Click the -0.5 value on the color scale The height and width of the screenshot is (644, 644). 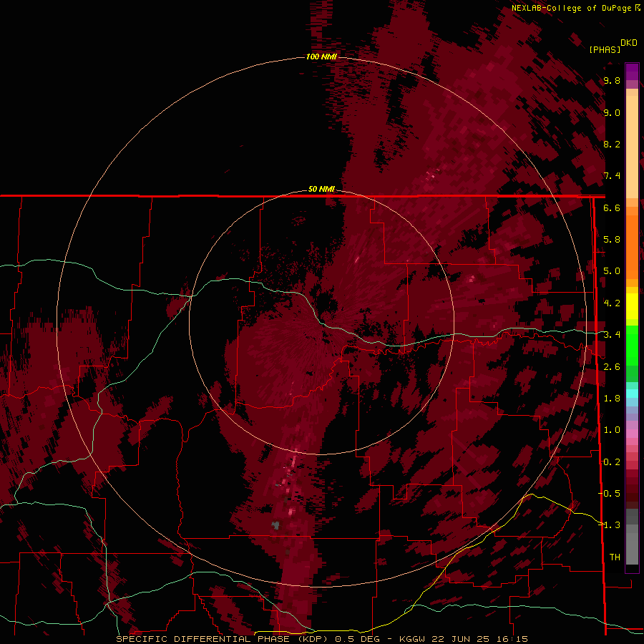610,493
